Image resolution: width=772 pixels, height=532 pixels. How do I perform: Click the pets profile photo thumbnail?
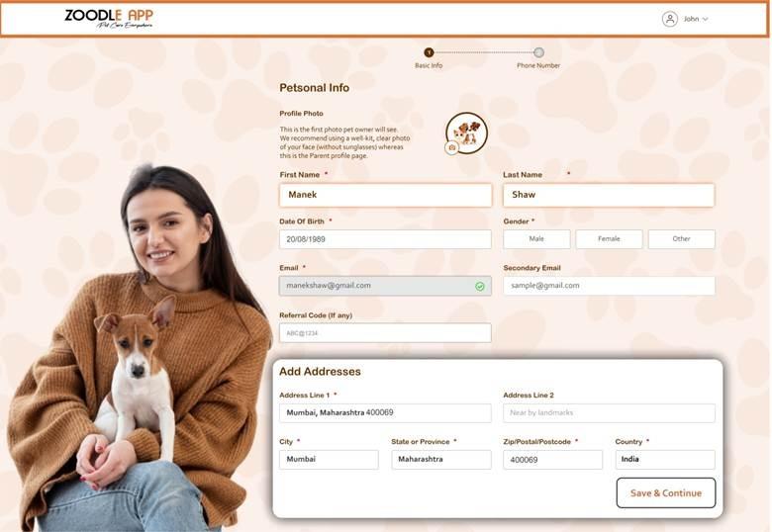pyautogui.click(x=467, y=133)
